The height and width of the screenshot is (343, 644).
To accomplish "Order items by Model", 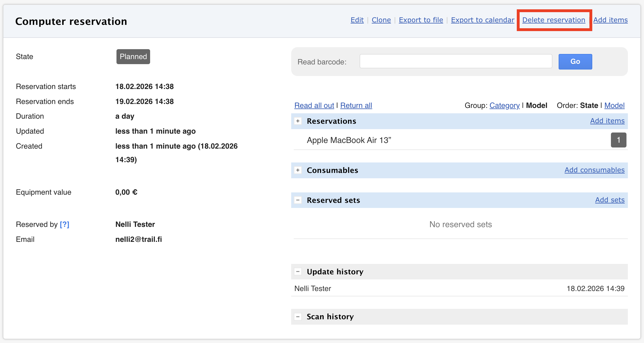I will click(x=614, y=105).
